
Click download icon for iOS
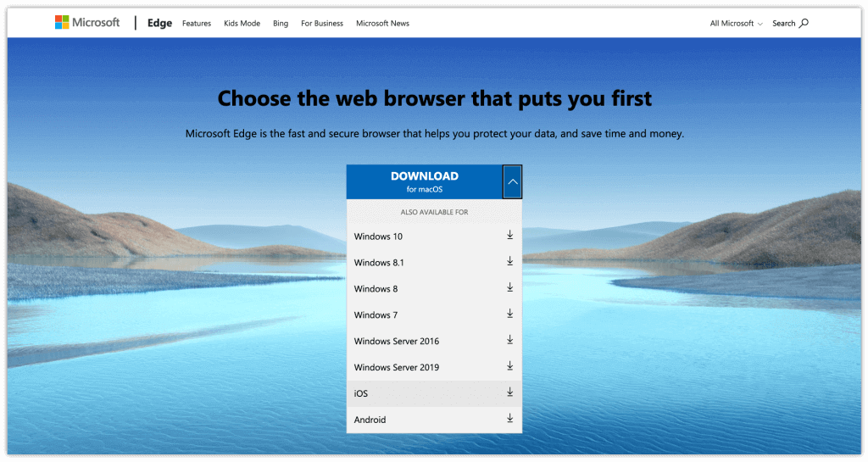(509, 392)
